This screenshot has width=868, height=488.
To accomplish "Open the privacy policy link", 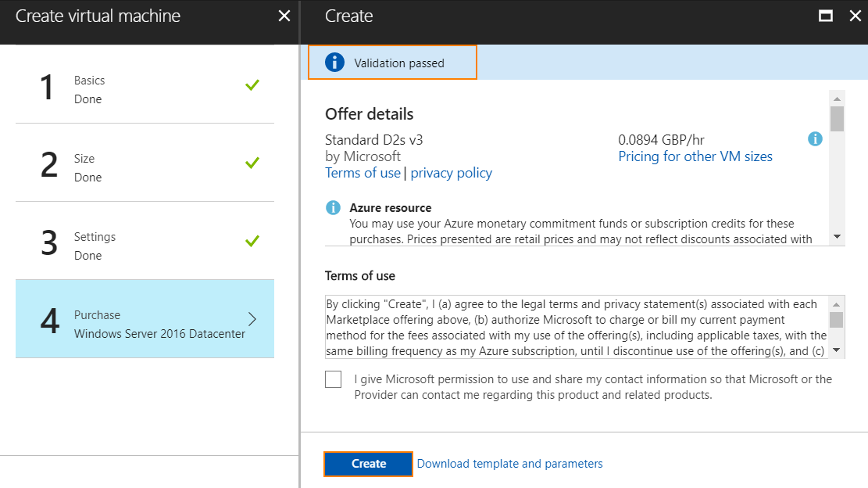I will point(451,172).
